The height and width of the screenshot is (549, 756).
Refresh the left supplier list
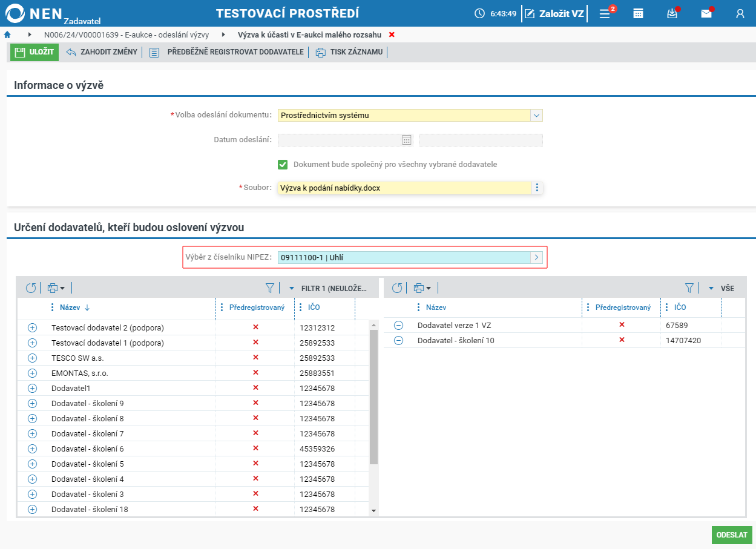(x=31, y=288)
